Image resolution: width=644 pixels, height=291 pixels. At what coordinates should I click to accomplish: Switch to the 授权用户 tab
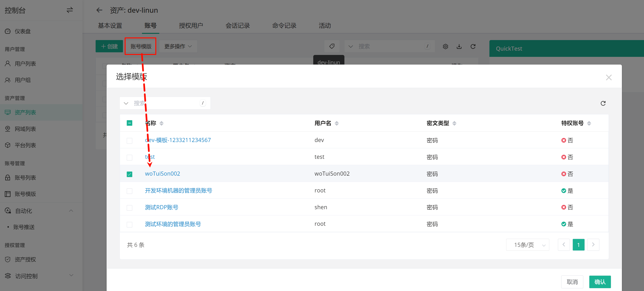(x=191, y=25)
